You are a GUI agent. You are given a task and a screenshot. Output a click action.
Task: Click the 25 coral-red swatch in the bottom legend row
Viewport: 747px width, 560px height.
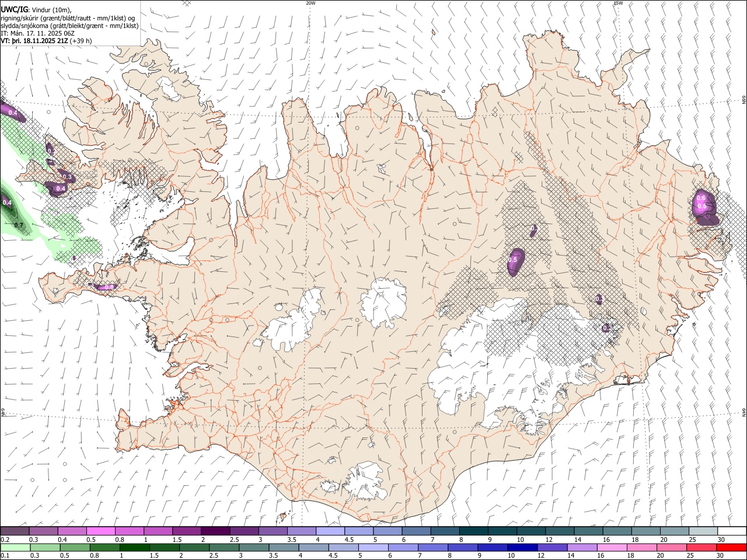[700, 547]
